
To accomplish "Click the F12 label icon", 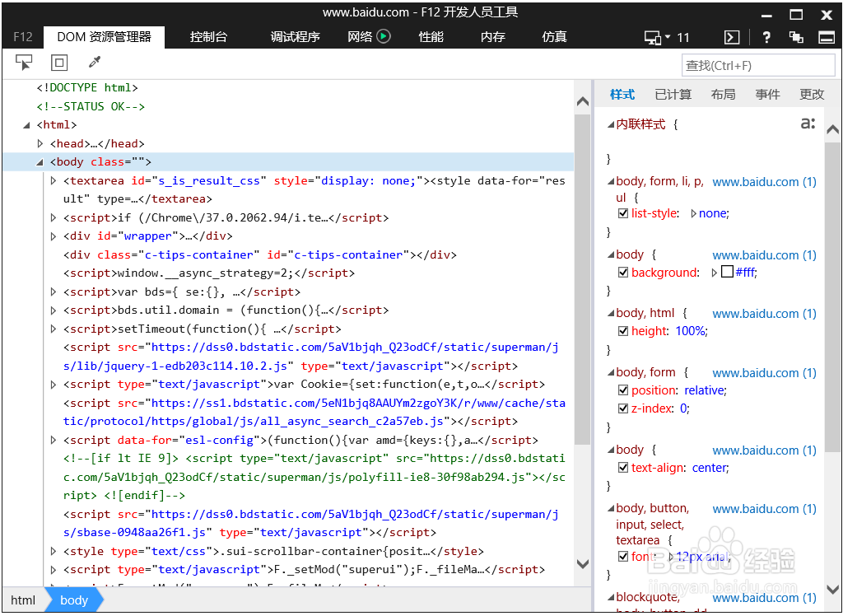I will coord(22,37).
